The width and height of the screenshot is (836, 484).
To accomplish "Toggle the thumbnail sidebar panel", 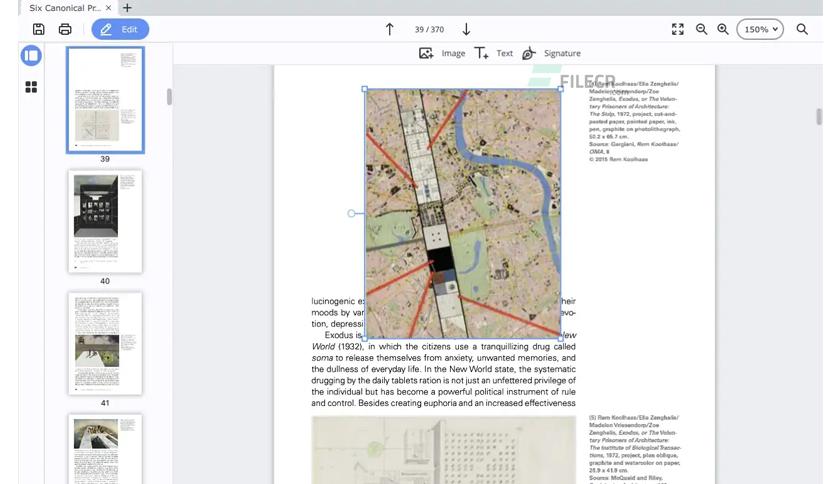I will pos(31,55).
